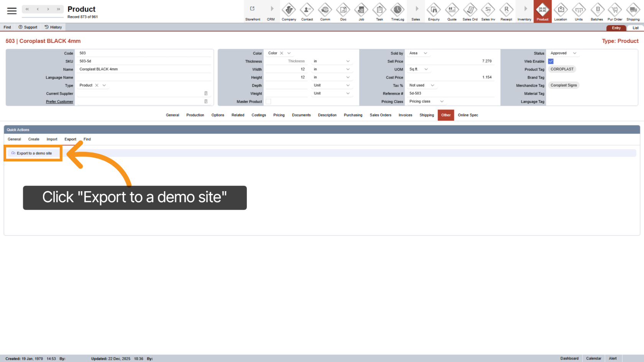The image size is (644, 362).
Task: Click the Sell Price value field
Action: coord(460,61)
